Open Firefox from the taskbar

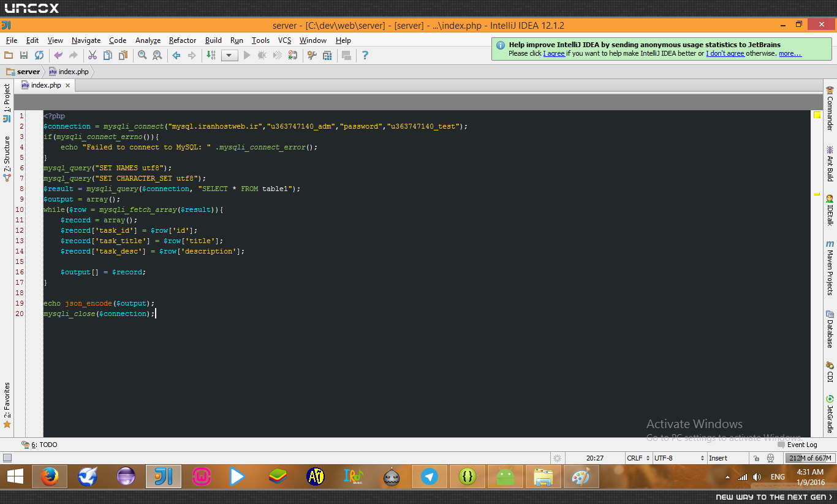tap(49, 476)
